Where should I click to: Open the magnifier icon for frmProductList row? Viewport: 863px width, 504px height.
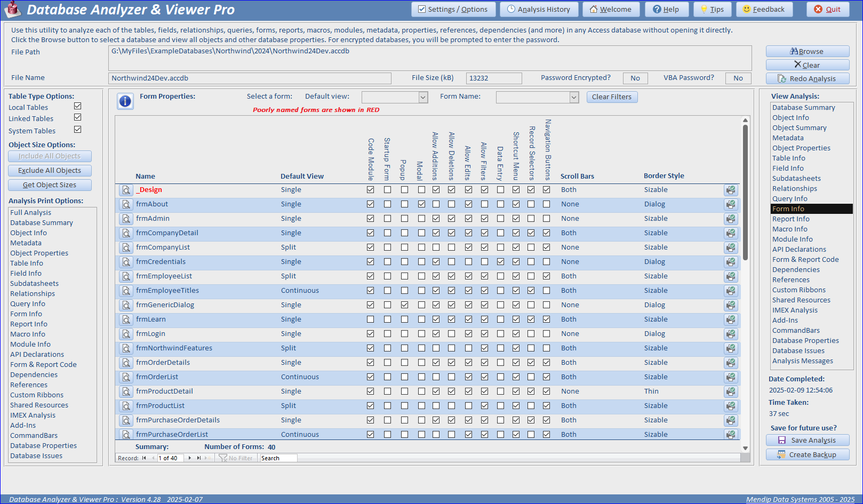pos(126,406)
